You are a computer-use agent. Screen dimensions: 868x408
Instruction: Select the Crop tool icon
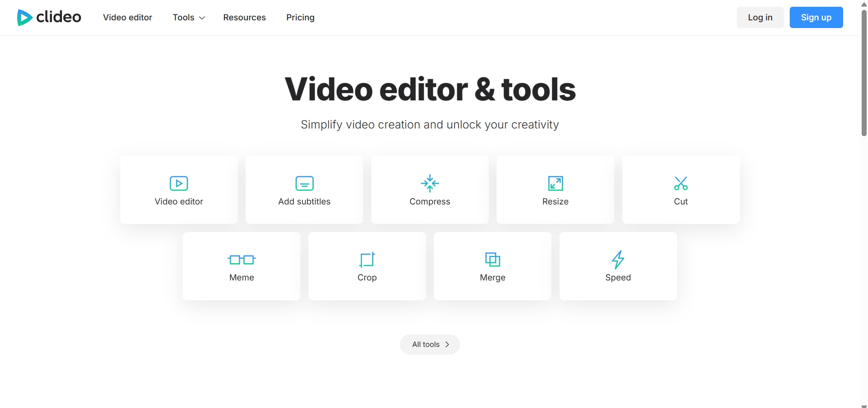tap(367, 260)
